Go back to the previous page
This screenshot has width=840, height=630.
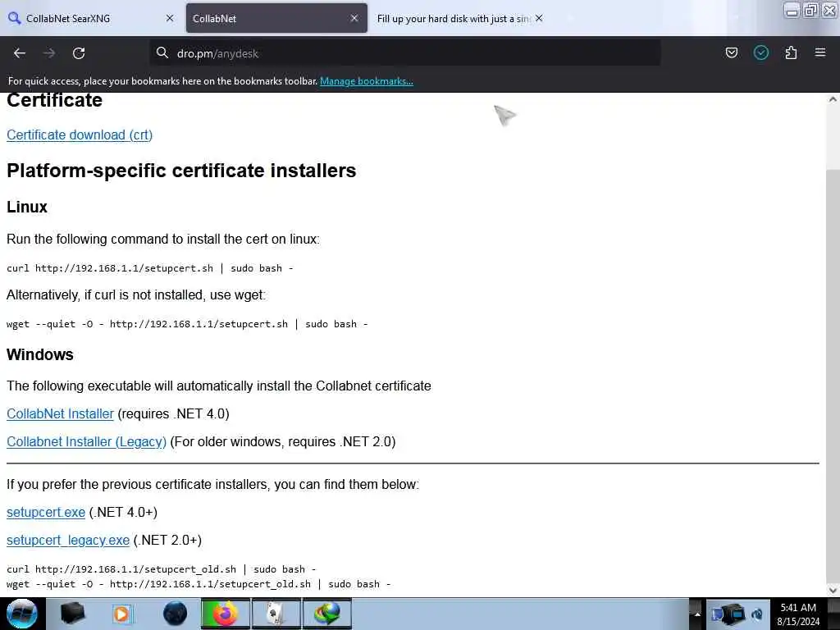pyautogui.click(x=20, y=53)
